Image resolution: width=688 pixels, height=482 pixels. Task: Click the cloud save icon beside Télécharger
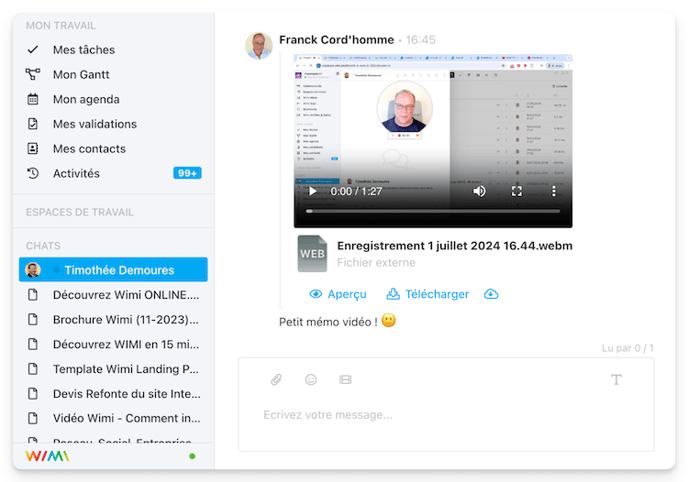tap(491, 294)
